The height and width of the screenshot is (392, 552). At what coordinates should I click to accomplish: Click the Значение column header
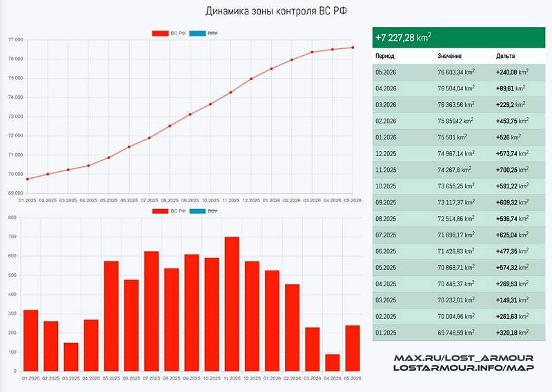pyautogui.click(x=450, y=56)
